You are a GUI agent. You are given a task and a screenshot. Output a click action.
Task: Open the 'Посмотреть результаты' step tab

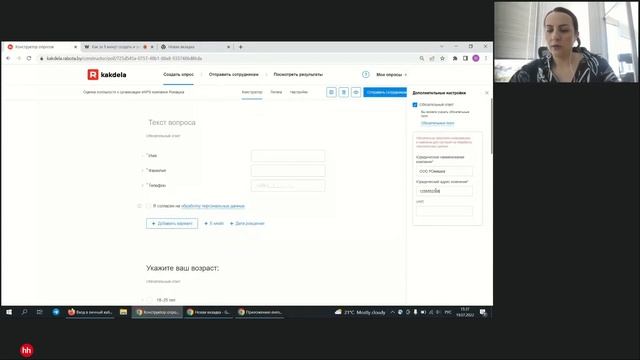tap(298, 75)
